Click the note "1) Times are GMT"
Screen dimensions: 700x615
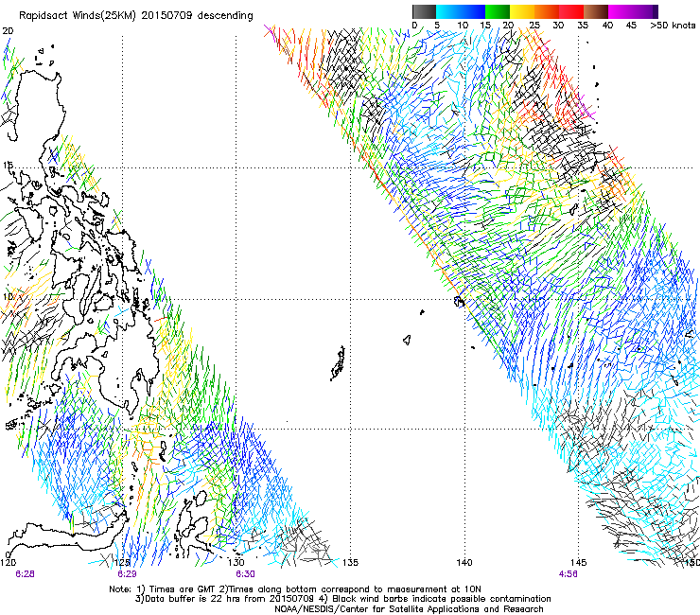pyautogui.click(x=177, y=589)
